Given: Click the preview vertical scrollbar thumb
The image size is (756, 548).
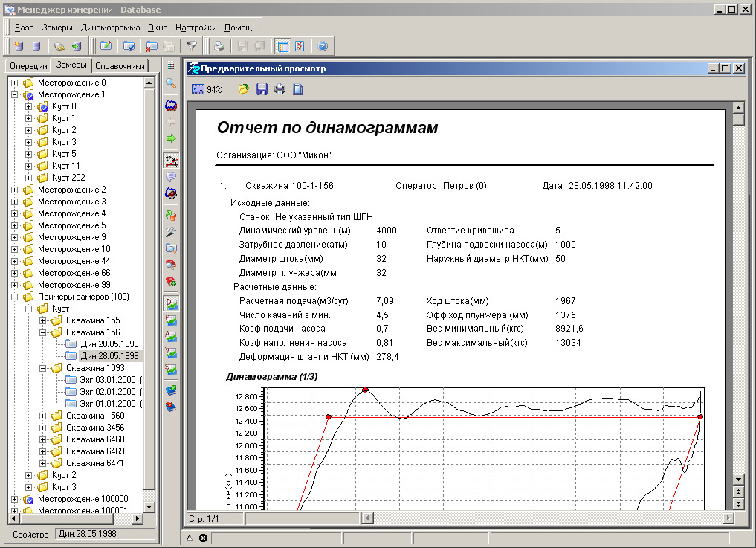Looking at the screenshot, I should (738, 119).
